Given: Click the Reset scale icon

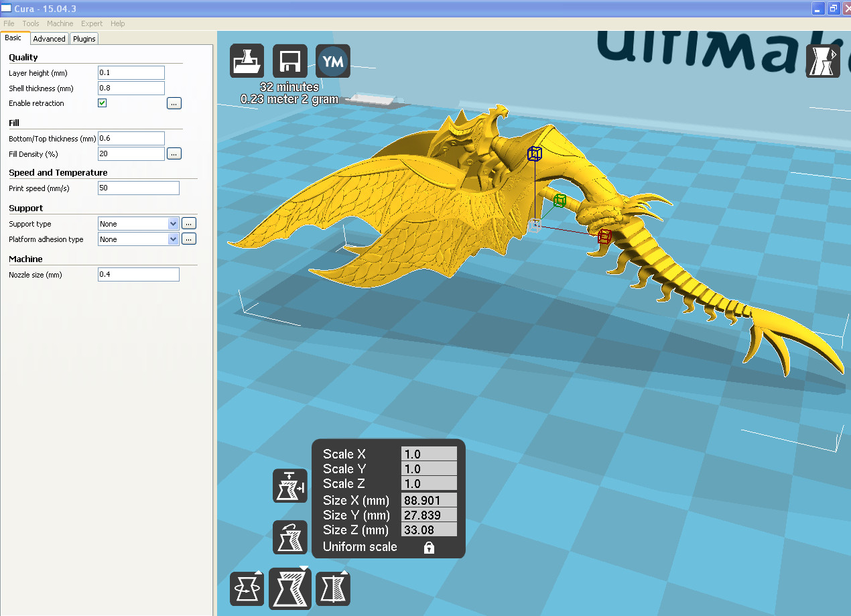Looking at the screenshot, I should (289, 537).
